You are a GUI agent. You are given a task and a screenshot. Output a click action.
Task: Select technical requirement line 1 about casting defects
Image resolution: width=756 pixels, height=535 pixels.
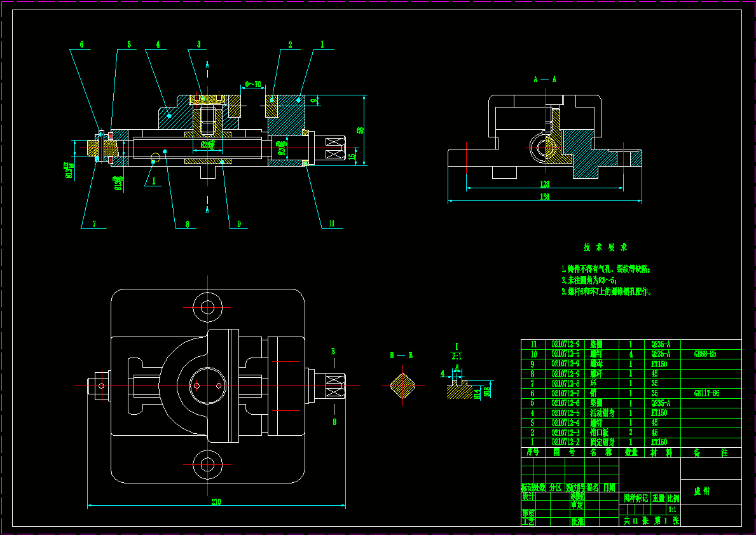pyautogui.click(x=605, y=268)
